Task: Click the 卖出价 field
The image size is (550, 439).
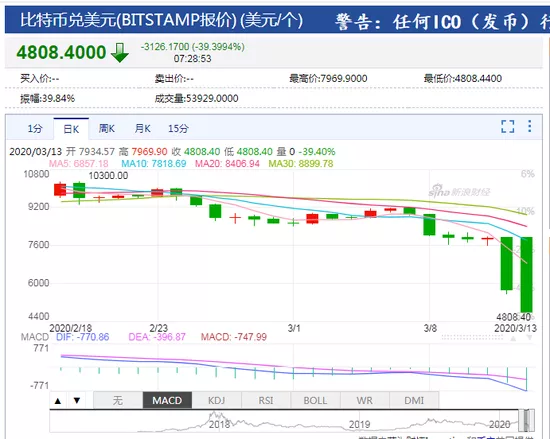Action: (x=174, y=78)
